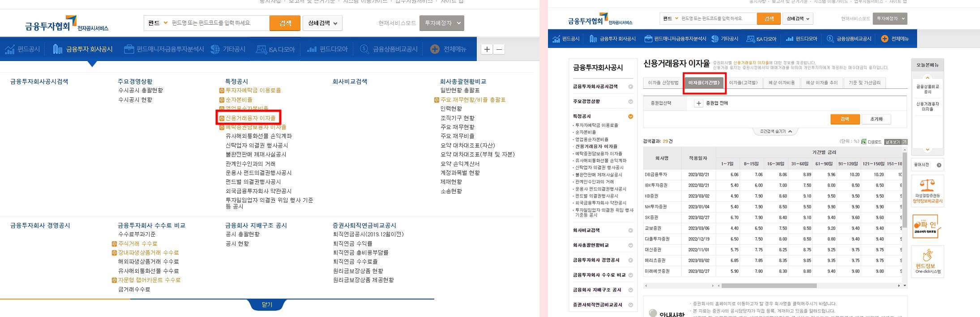980x317 pixels.
Task: Click 닫기 button to close mega menu
Action: 267,305
